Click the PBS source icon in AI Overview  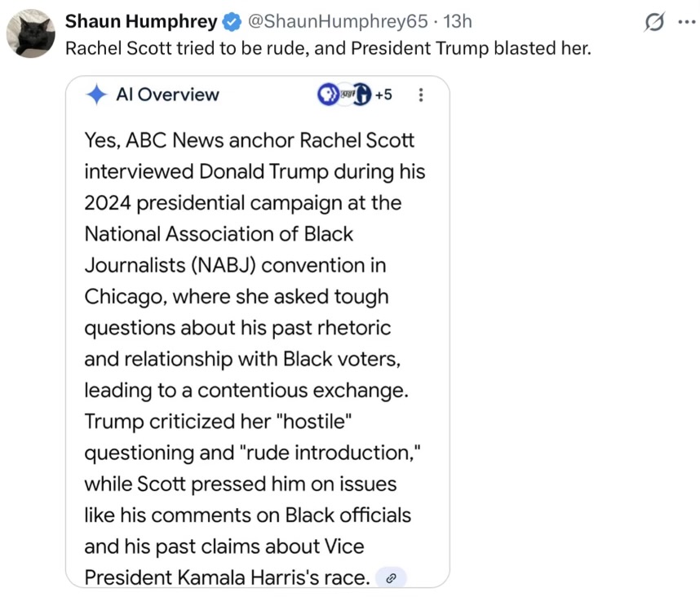(327, 95)
